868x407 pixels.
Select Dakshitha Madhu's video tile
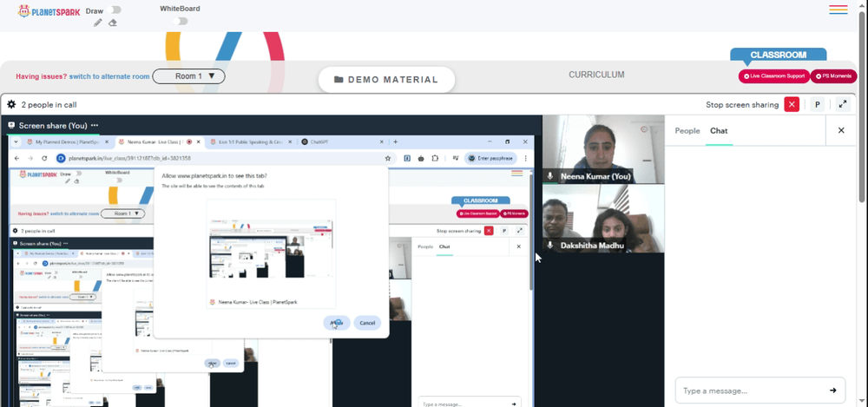[603, 218]
